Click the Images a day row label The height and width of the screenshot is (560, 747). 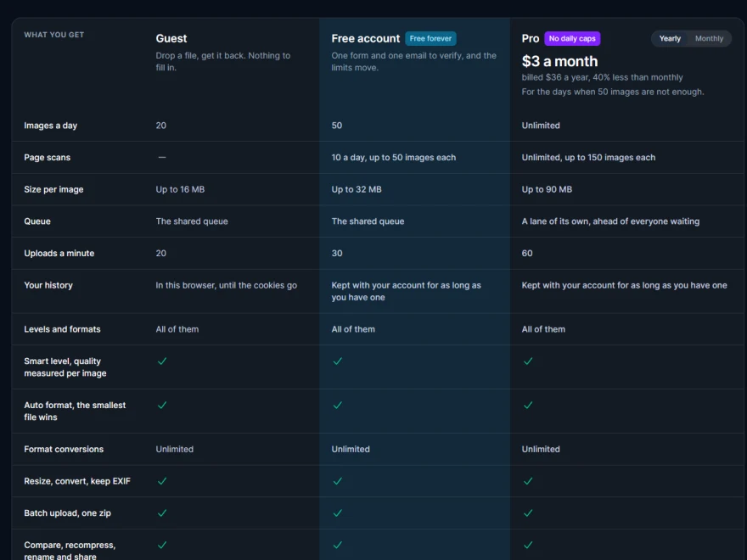click(x=50, y=126)
